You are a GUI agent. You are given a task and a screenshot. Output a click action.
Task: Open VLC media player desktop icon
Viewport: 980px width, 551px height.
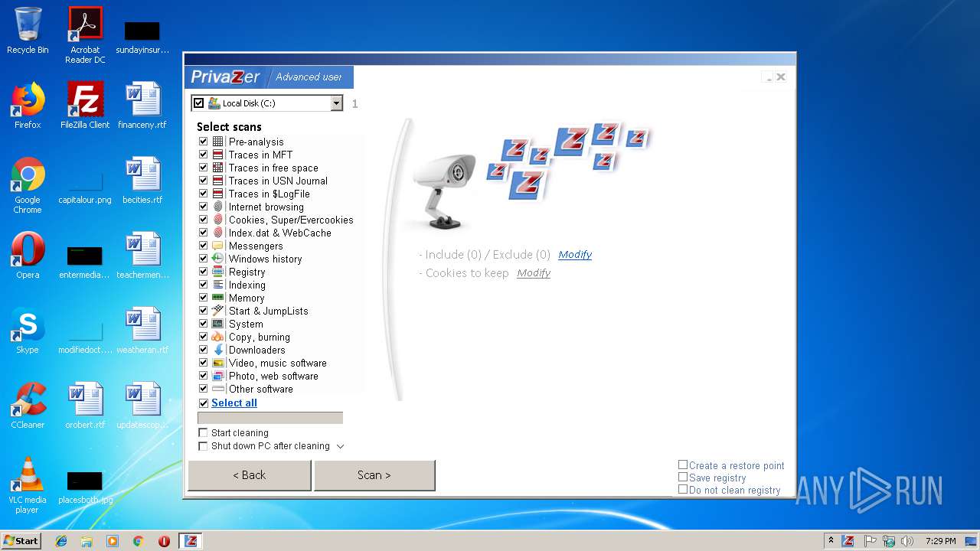(x=28, y=485)
